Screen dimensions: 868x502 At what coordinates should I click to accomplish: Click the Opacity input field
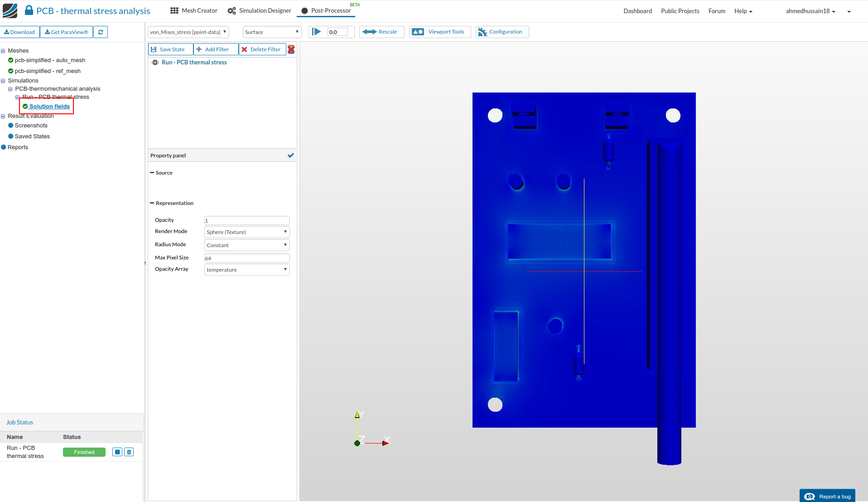click(247, 220)
